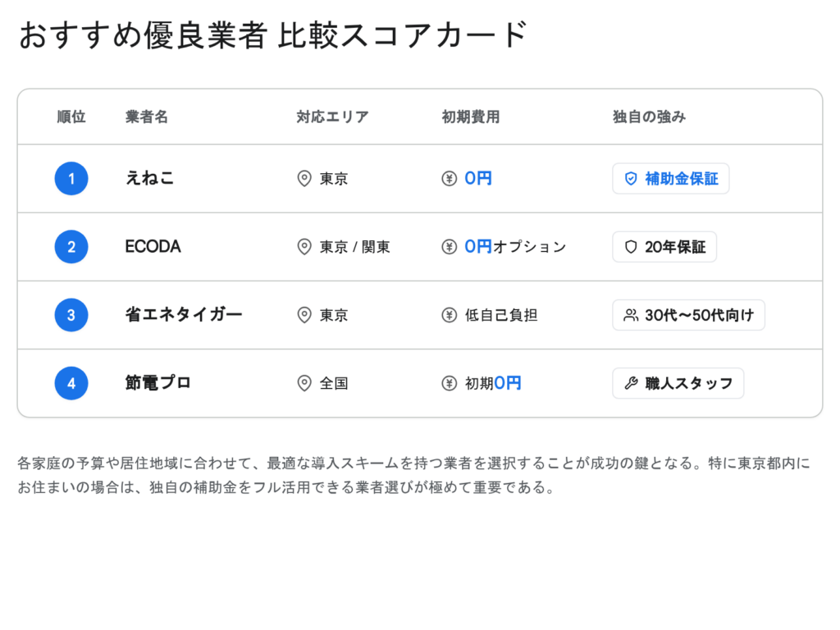Screen dimensions: 840x630
Task: Click the yen icon in 省エネタイガー row
Action: click(449, 315)
